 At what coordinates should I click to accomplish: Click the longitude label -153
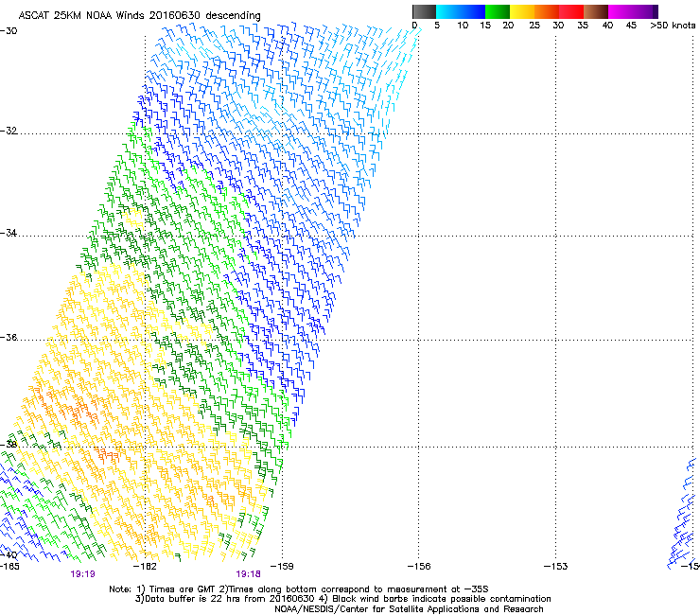click(x=556, y=567)
